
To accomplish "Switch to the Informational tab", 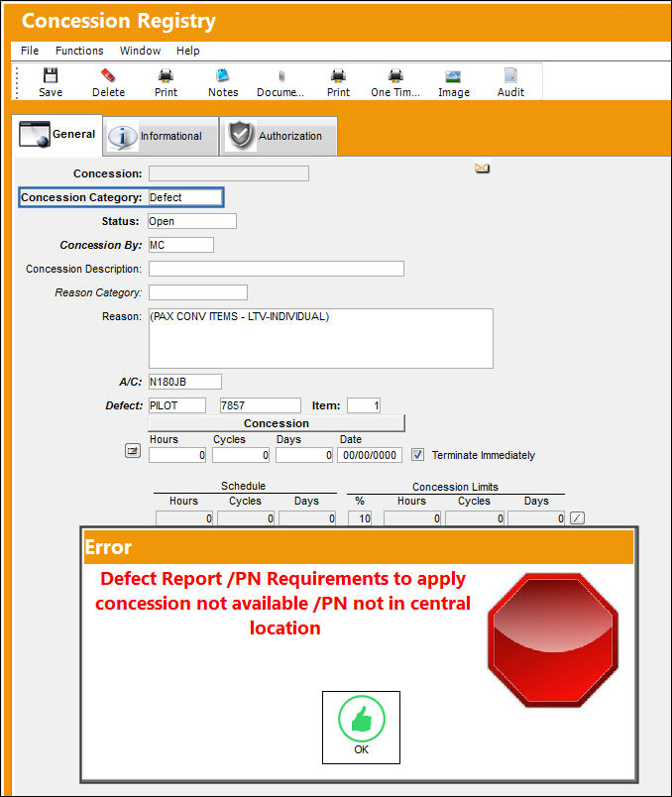I will 161,136.
